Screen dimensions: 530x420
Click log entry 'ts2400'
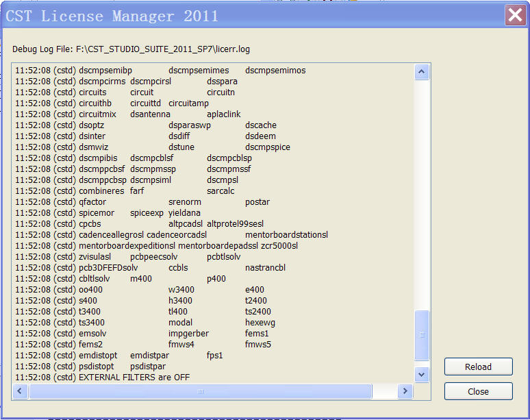258,312
